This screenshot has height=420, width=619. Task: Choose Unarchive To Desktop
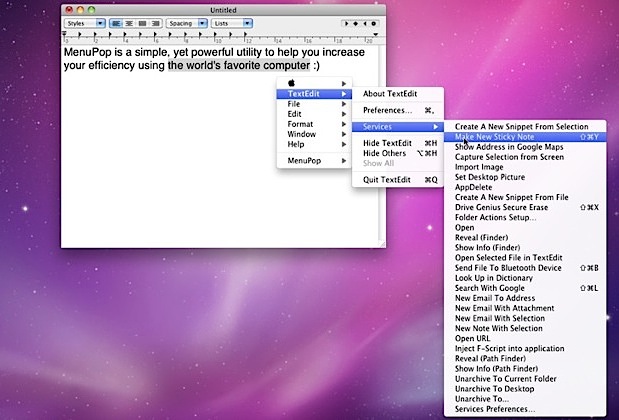tap(525, 389)
